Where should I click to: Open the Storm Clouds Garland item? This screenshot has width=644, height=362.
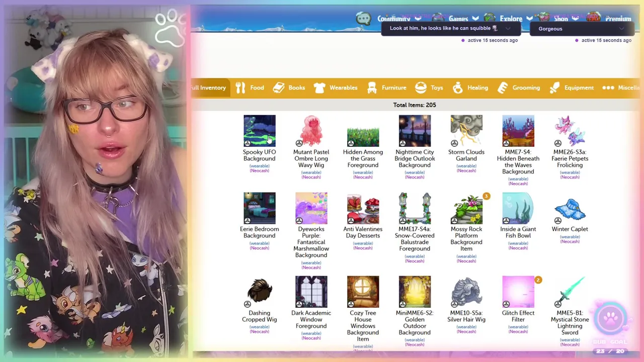pyautogui.click(x=466, y=131)
